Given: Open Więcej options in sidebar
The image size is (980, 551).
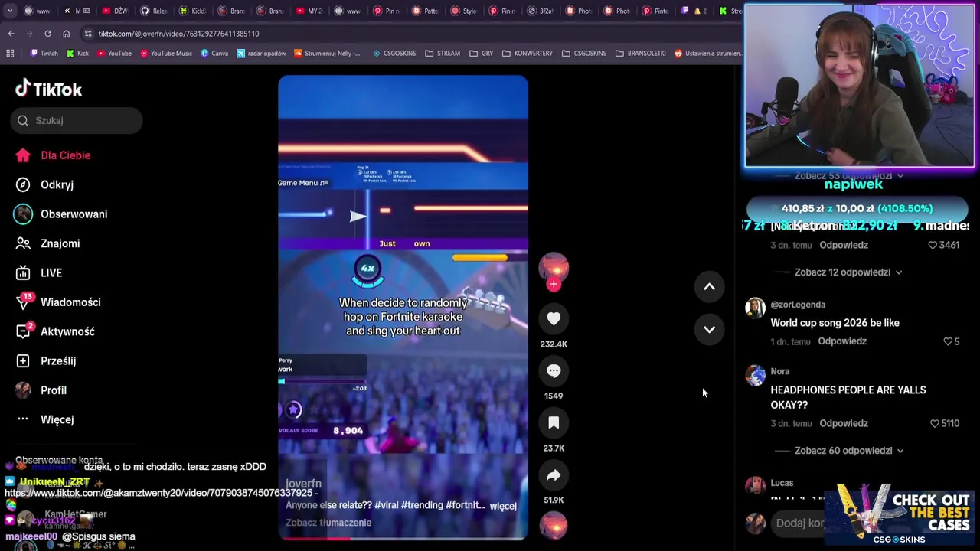Looking at the screenshot, I should [x=46, y=419].
